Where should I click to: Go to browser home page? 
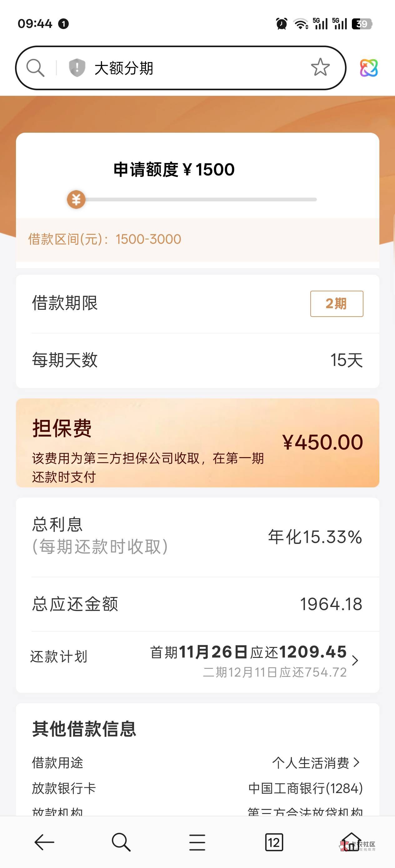pyautogui.click(x=351, y=842)
